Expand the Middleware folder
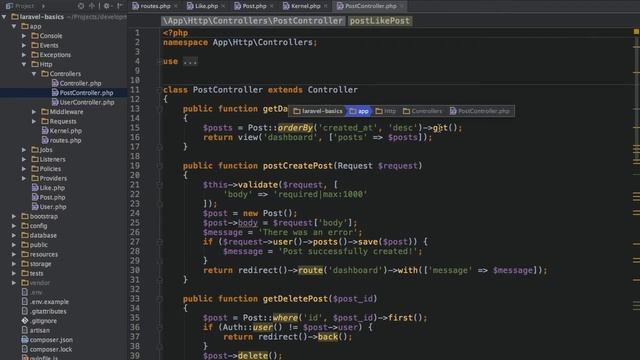The width and height of the screenshot is (640, 360). point(34,112)
